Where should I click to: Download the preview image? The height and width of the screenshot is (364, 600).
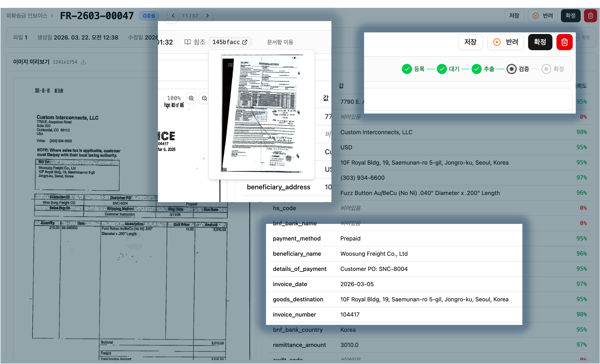[x=84, y=62]
